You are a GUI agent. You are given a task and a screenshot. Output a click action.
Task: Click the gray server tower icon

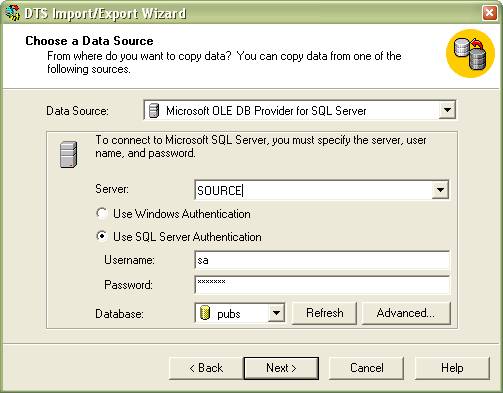68,154
